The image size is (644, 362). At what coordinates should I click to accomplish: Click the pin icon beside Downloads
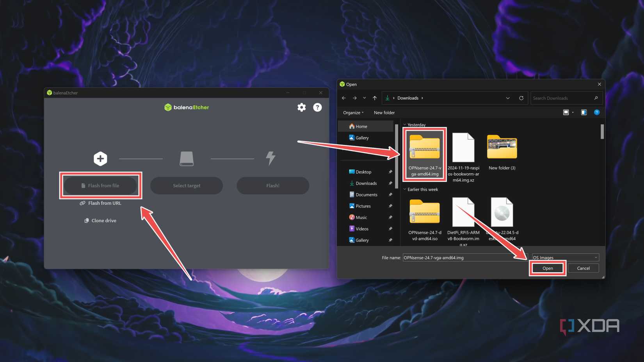tap(390, 183)
